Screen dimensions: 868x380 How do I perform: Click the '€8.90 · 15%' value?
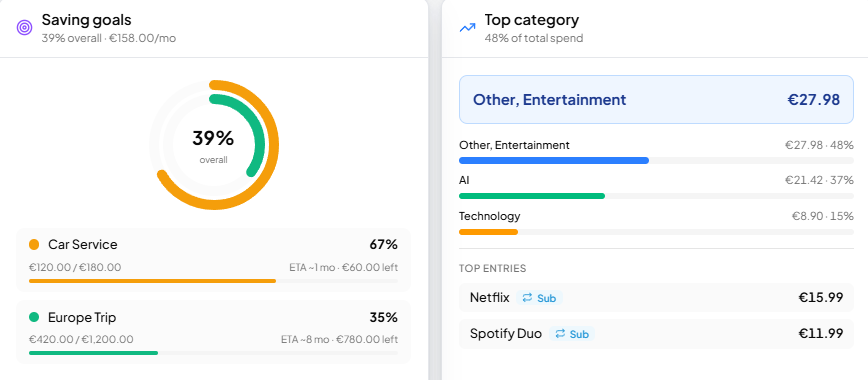[x=823, y=216]
